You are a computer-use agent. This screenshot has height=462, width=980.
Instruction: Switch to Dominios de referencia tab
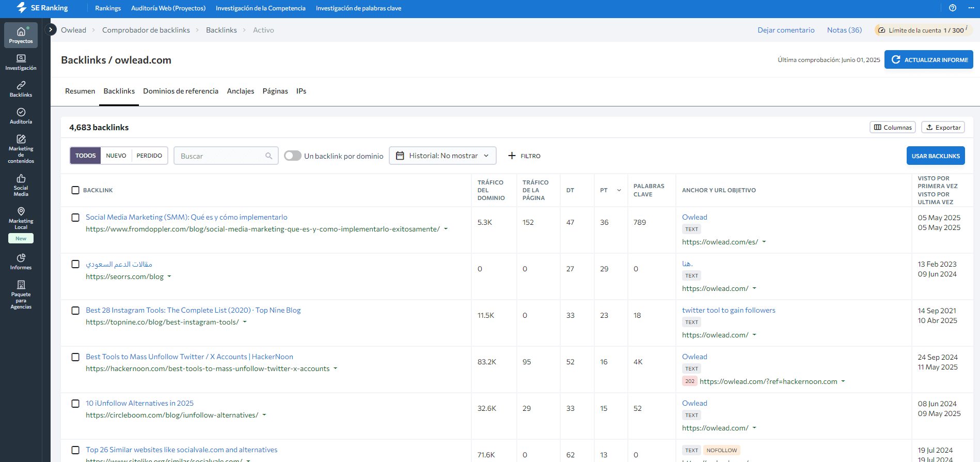point(181,91)
